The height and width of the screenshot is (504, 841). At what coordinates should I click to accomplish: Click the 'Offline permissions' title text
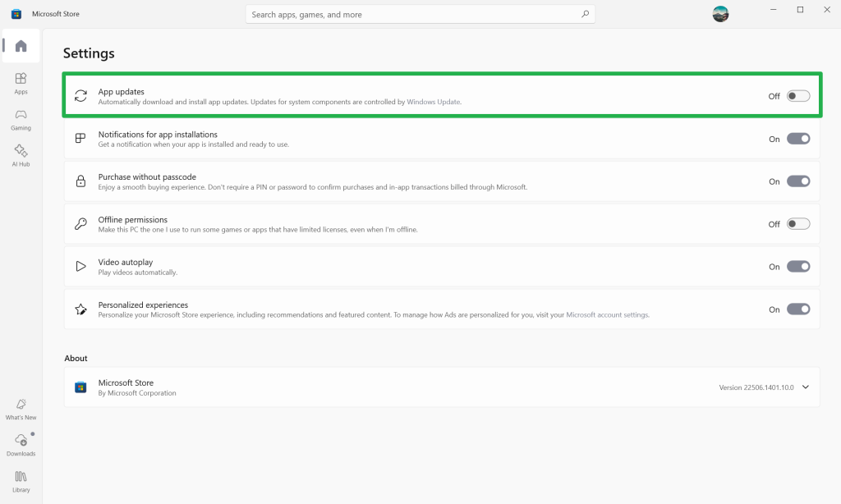click(x=132, y=220)
